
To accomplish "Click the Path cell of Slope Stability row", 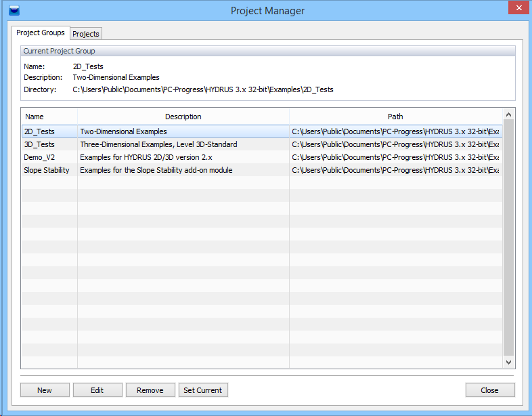I will 395,170.
